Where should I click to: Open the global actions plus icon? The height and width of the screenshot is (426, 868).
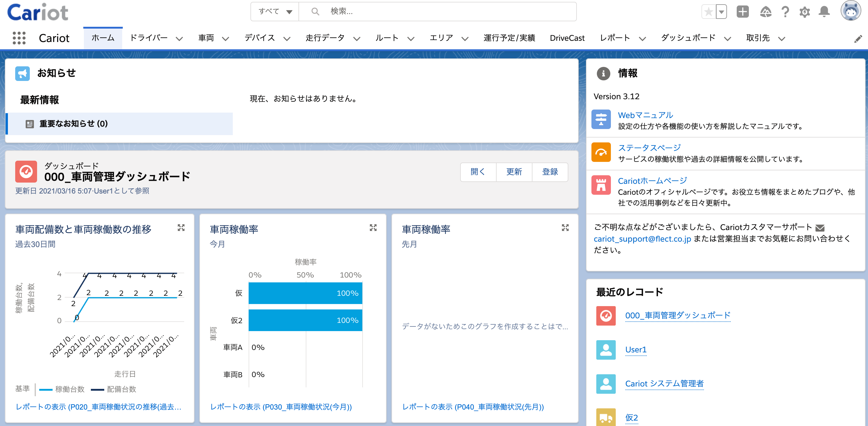pyautogui.click(x=742, y=12)
